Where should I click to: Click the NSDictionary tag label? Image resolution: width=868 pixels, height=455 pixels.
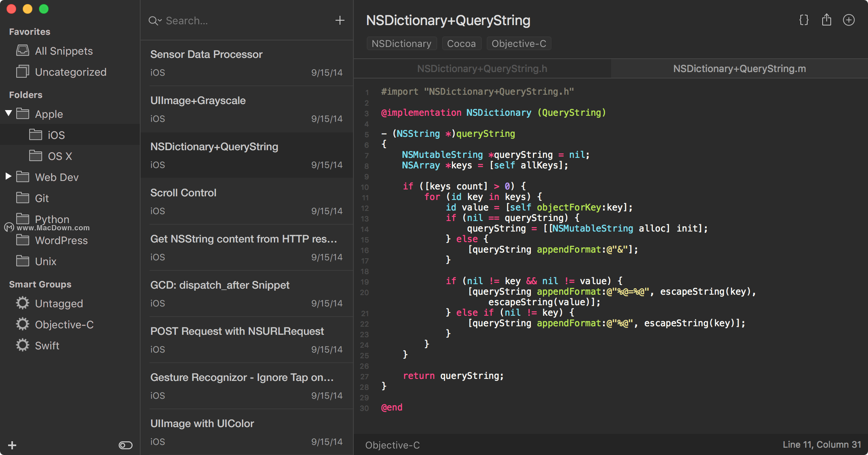[x=400, y=44]
